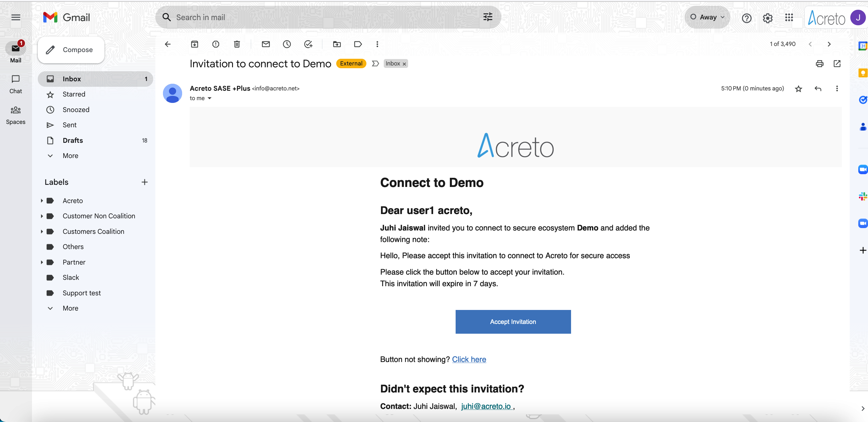Expand Customer Non Coalition label
The width and height of the screenshot is (868, 422).
pos(42,216)
